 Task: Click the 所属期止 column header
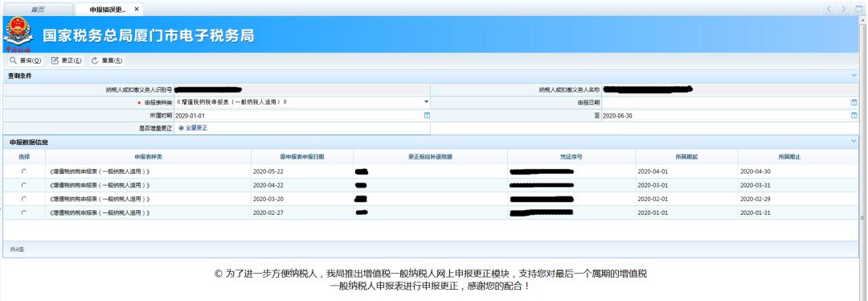coord(790,157)
